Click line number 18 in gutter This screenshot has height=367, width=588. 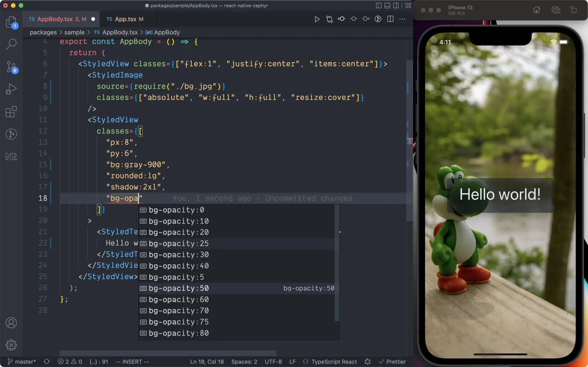pos(43,198)
